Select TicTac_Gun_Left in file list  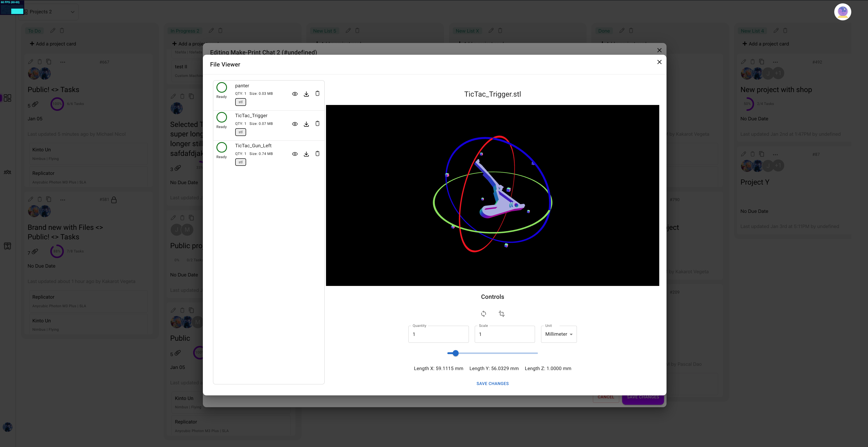(253, 146)
